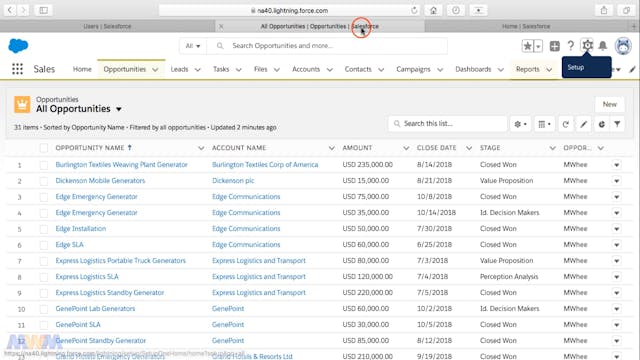640x360 pixels.
Task: Show the browser tab overview icon
Action: (x=626, y=10)
